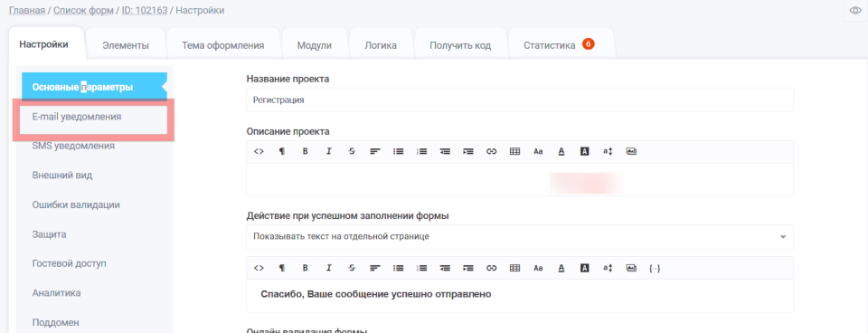Switch to the Элементы tab
Viewport: 868px width, 333px height.
[126, 45]
